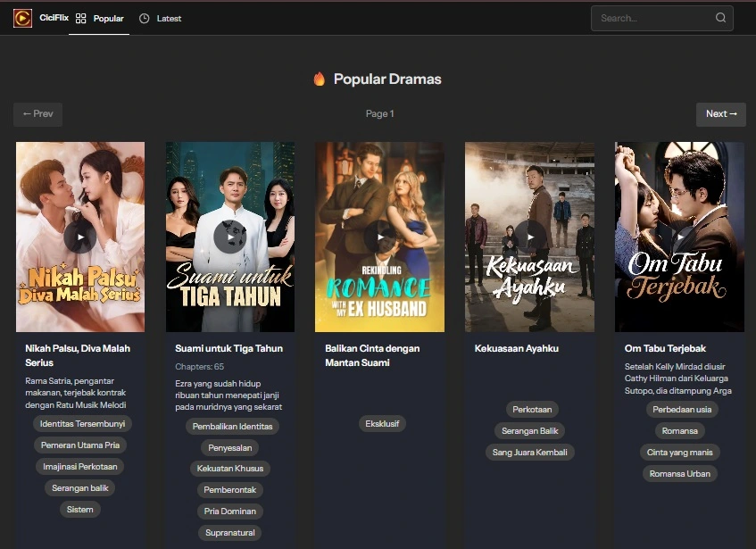Play Nikah Palsu, Diva Malah Serius via its play icon
The height and width of the screenshot is (549, 756).
coord(79,237)
